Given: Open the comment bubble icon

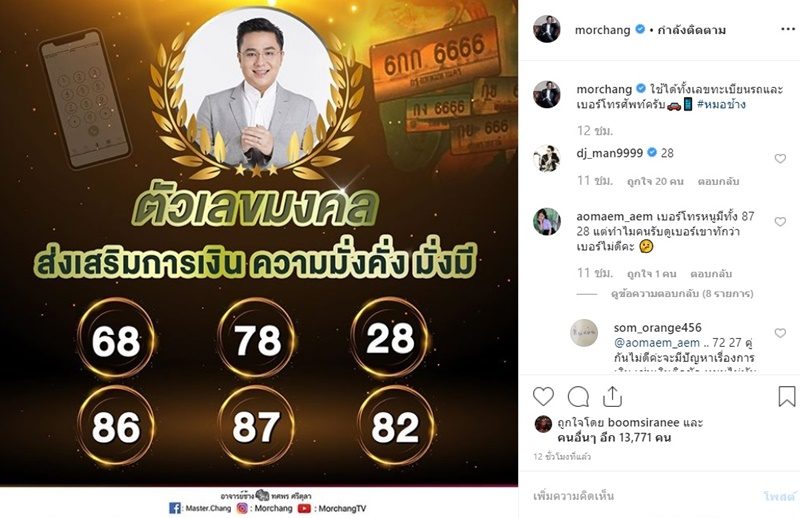Looking at the screenshot, I should 578,397.
